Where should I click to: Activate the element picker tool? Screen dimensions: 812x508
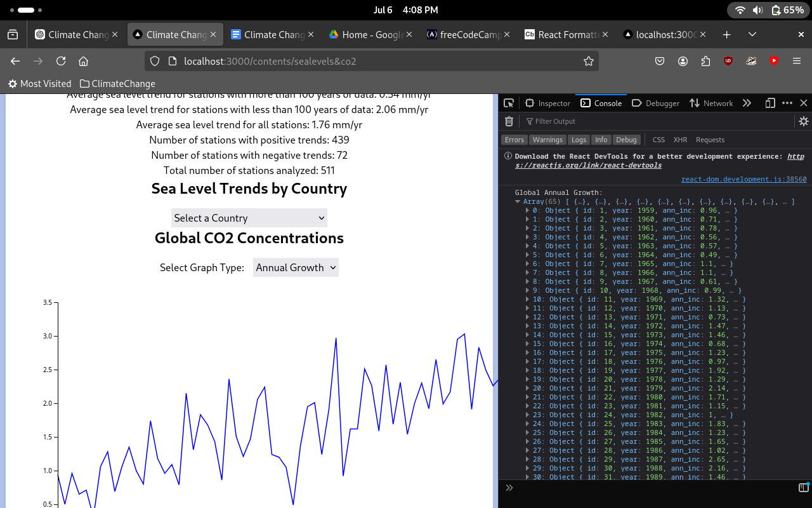point(509,103)
